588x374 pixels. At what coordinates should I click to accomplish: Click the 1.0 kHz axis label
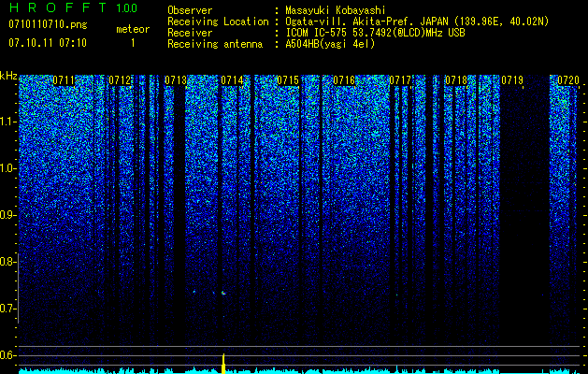(x=7, y=168)
